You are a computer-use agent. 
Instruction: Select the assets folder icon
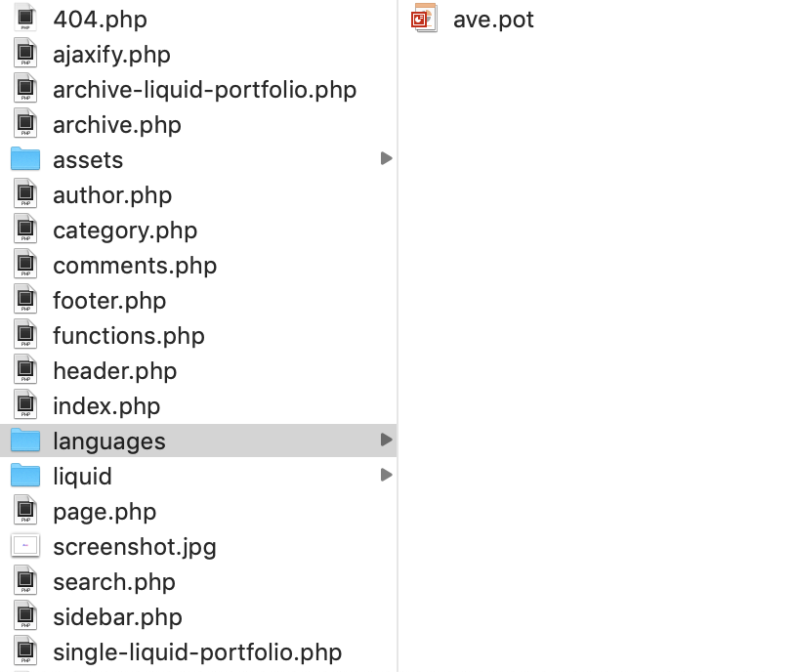(25, 159)
